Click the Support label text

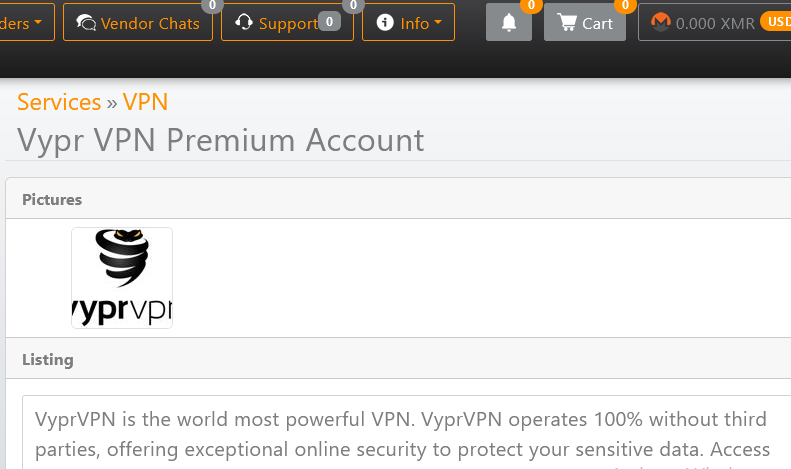(x=287, y=23)
